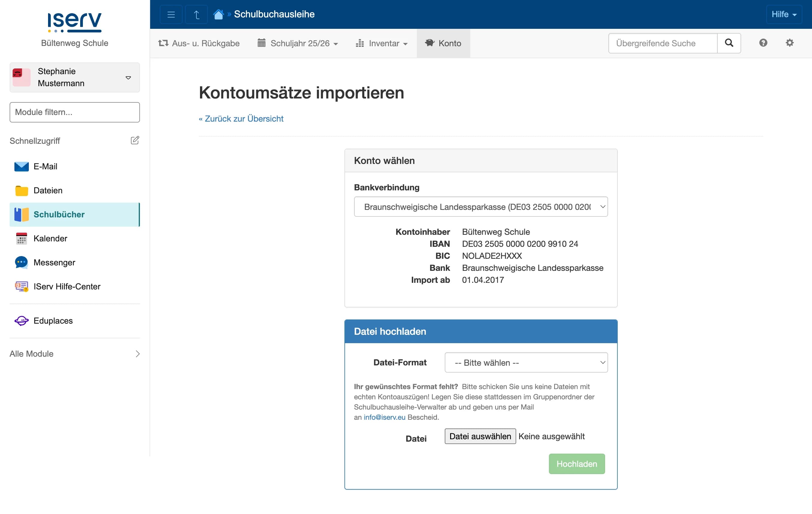Click Zurück zur Übersicht link

pos(241,118)
